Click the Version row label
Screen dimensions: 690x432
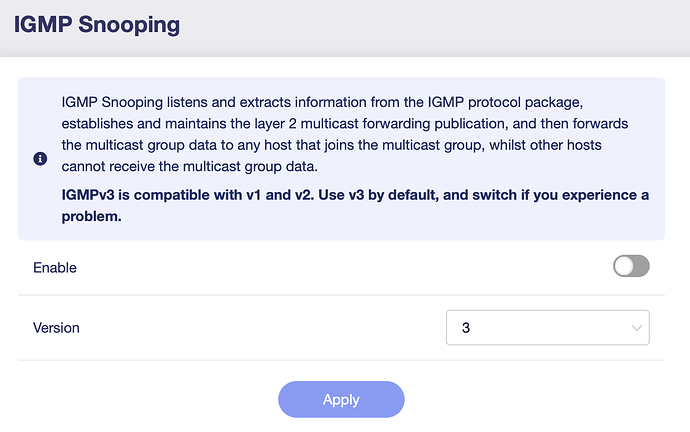pos(56,328)
